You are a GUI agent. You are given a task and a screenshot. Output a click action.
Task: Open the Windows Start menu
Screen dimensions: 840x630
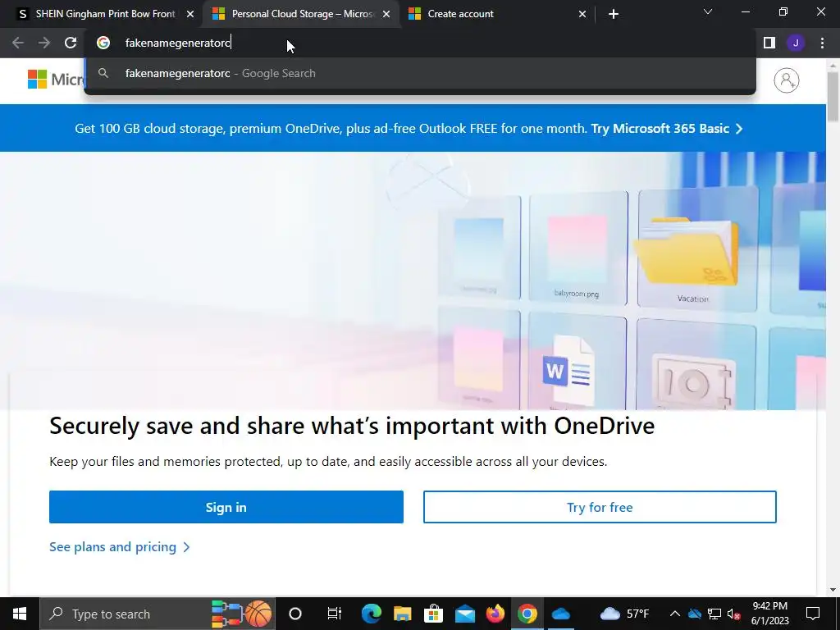click(x=20, y=614)
